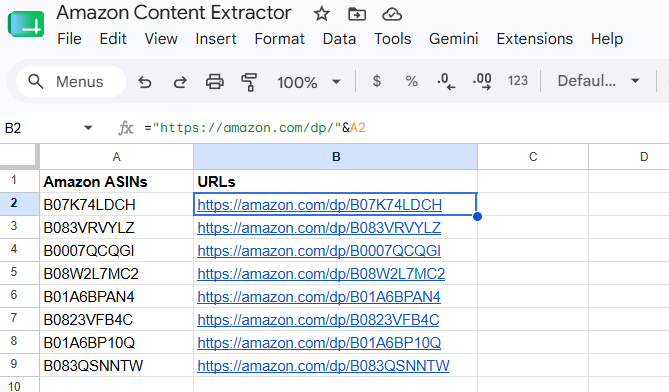669x392 pixels.
Task: Open link for B083QSNNTW
Action: [x=323, y=366]
